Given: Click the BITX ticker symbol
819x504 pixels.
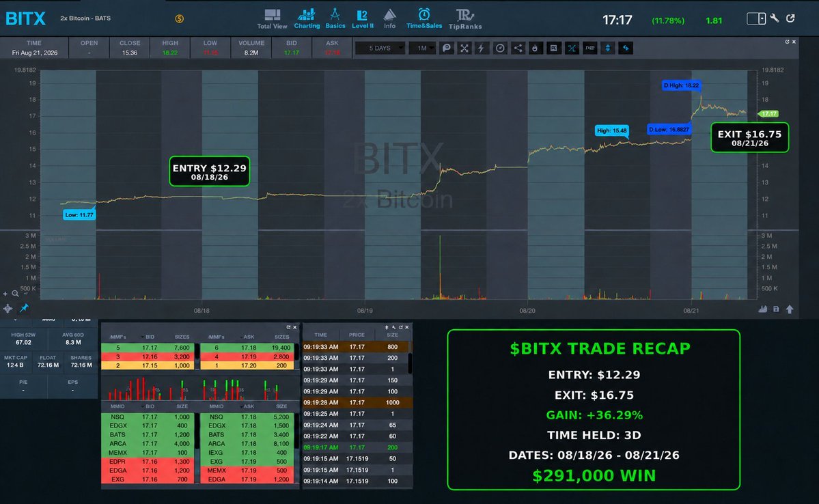Looking at the screenshot, I should (25, 19).
